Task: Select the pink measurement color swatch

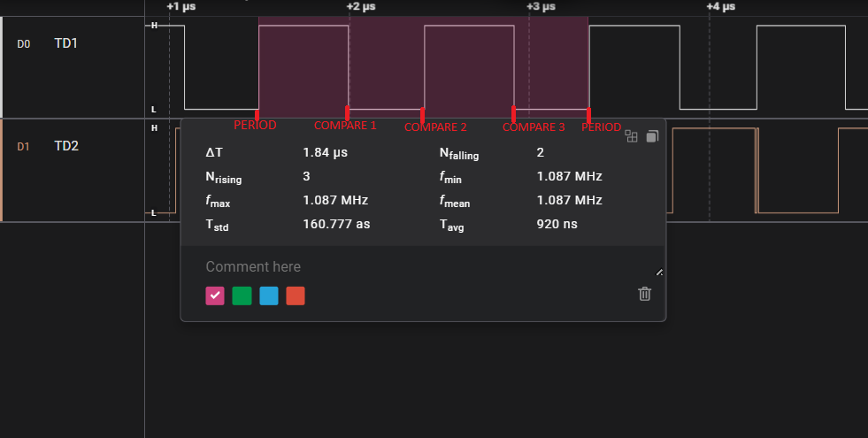Action: pyautogui.click(x=215, y=296)
